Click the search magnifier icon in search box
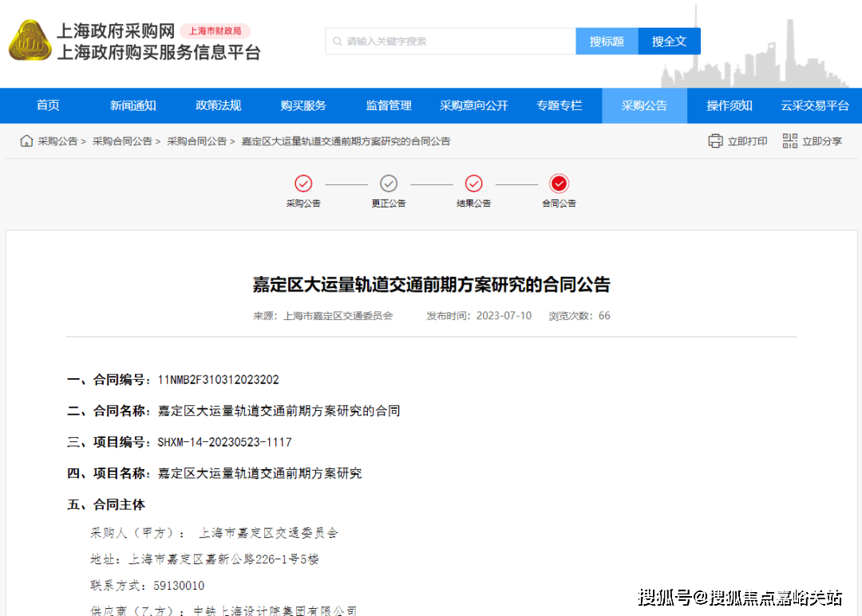The width and height of the screenshot is (862, 616). point(338,41)
